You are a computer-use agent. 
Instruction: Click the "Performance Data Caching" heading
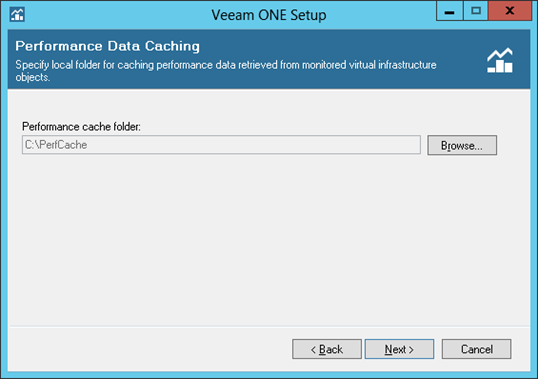point(107,46)
